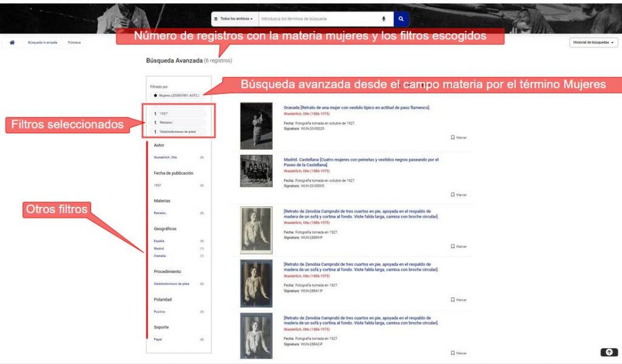
Task: Run the search with the magnifier button
Action: click(x=401, y=19)
